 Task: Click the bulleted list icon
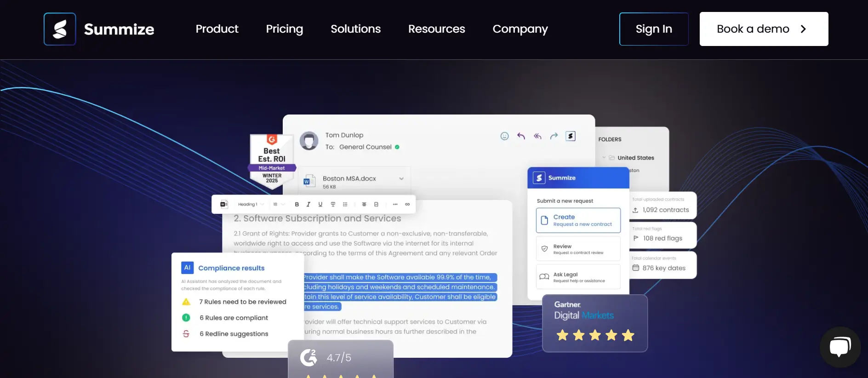click(345, 204)
